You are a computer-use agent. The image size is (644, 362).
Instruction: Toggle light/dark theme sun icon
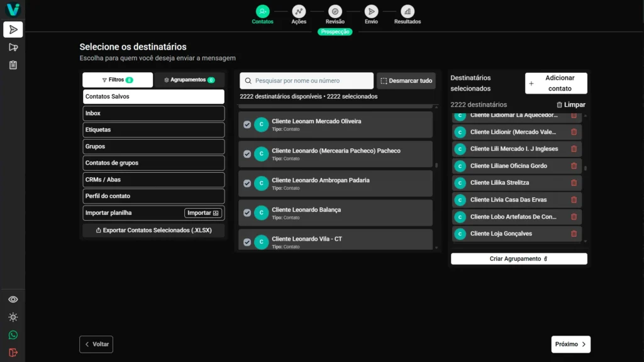pyautogui.click(x=13, y=317)
